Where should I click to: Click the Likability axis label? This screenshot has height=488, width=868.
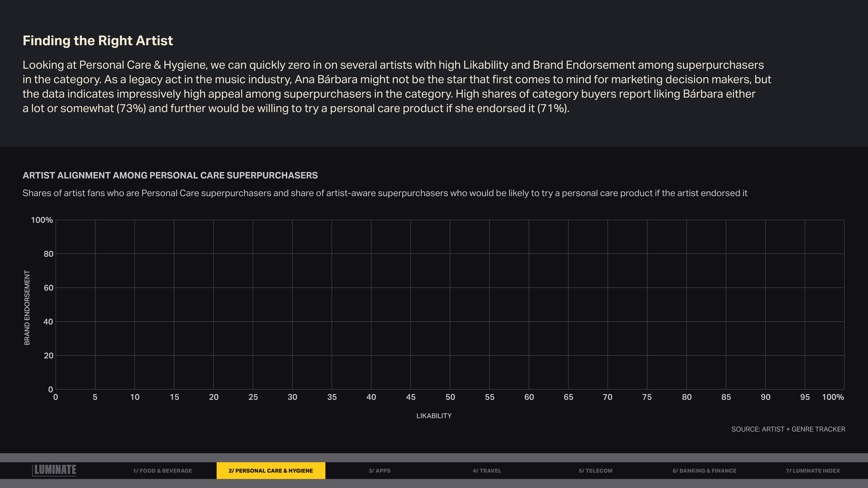pyautogui.click(x=434, y=416)
